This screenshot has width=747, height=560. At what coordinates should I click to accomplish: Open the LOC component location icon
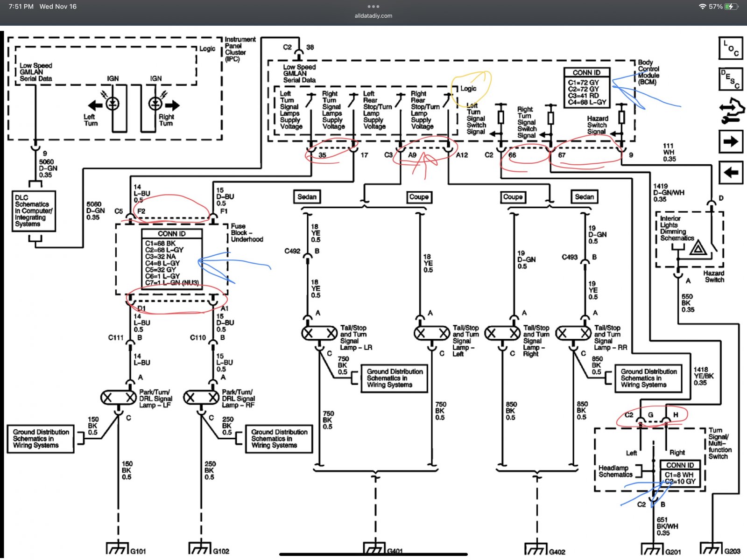pos(731,48)
